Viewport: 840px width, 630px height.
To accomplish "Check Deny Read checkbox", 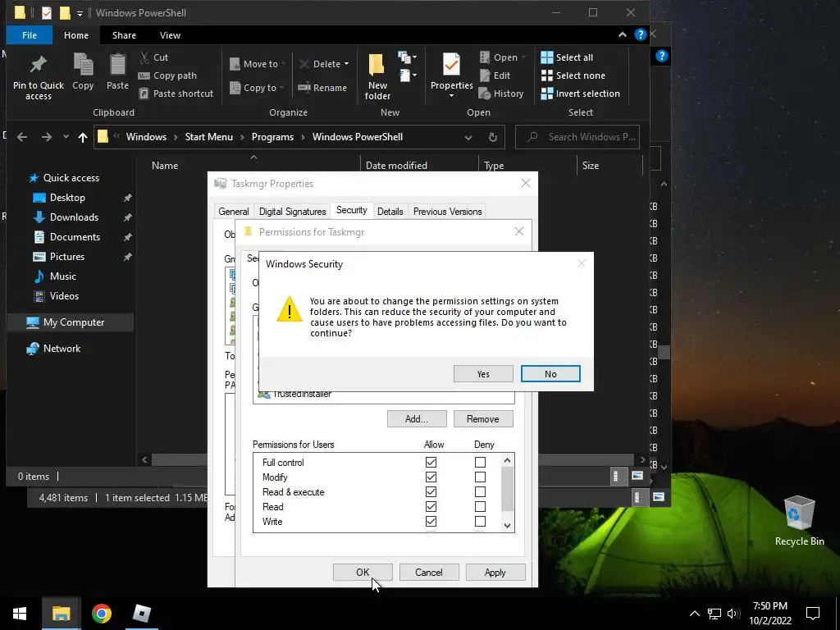I will (x=480, y=506).
